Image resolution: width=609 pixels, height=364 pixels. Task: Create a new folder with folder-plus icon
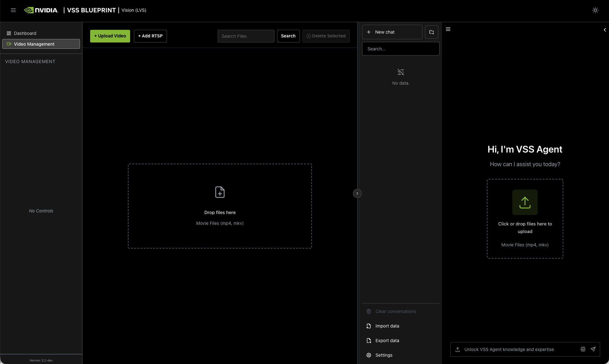click(x=432, y=32)
